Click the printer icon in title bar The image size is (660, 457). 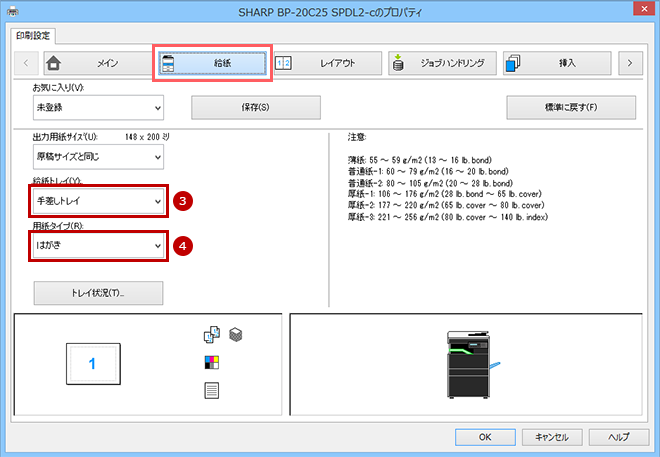tap(13, 11)
